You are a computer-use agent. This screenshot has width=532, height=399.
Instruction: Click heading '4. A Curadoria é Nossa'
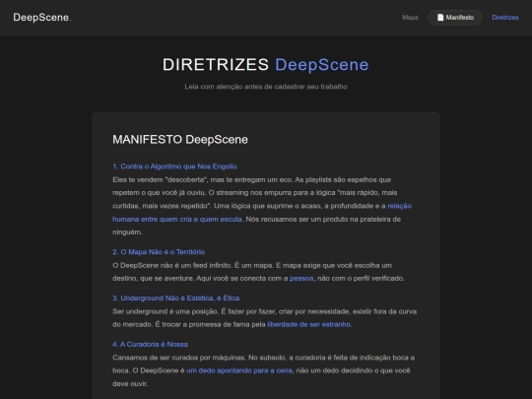tap(150, 344)
